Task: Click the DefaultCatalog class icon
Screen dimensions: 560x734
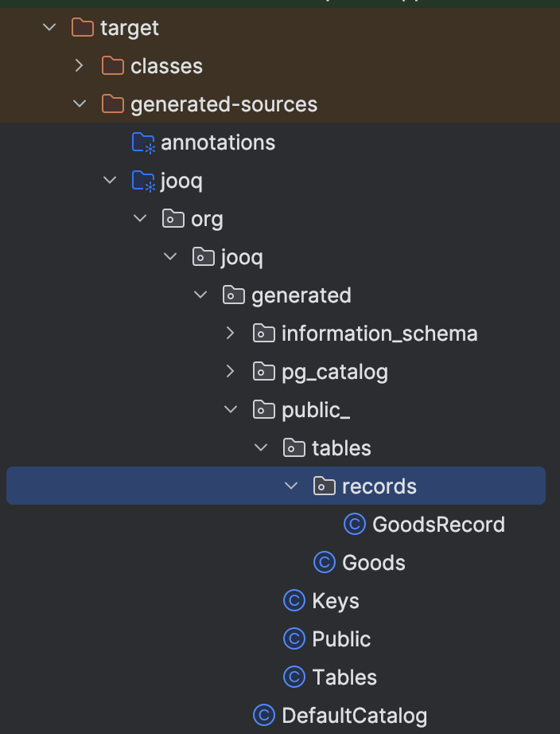Action: pos(264,716)
